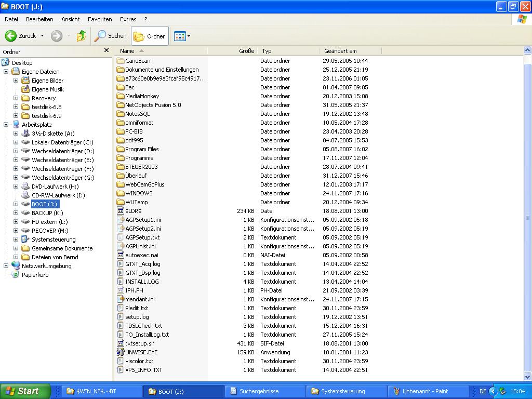Select txtsetup.sif file icon
Screen dimensions: 532x399
coord(121,343)
